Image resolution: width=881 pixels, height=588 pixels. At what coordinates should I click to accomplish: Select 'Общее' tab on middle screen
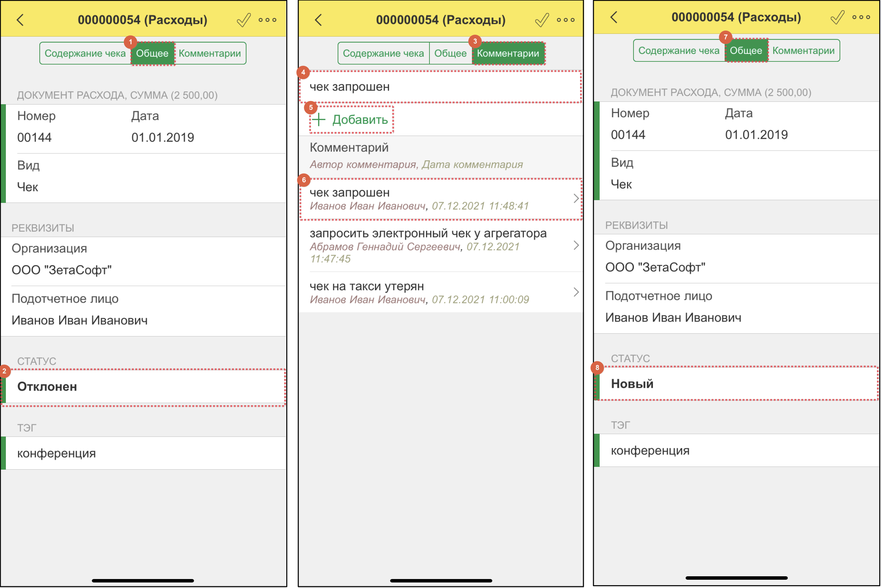[451, 53]
